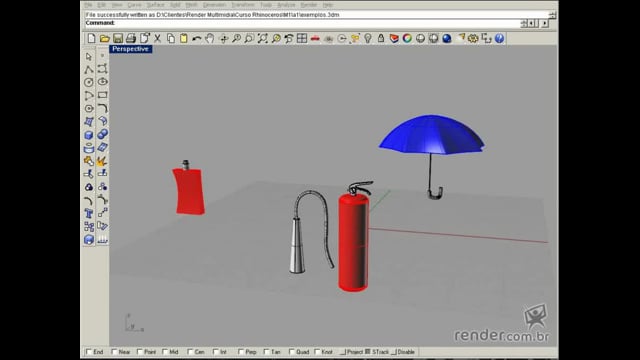This screenshot has height=360, width=640.
Task: Open the gear Options icon
Action: pos(473,38)
